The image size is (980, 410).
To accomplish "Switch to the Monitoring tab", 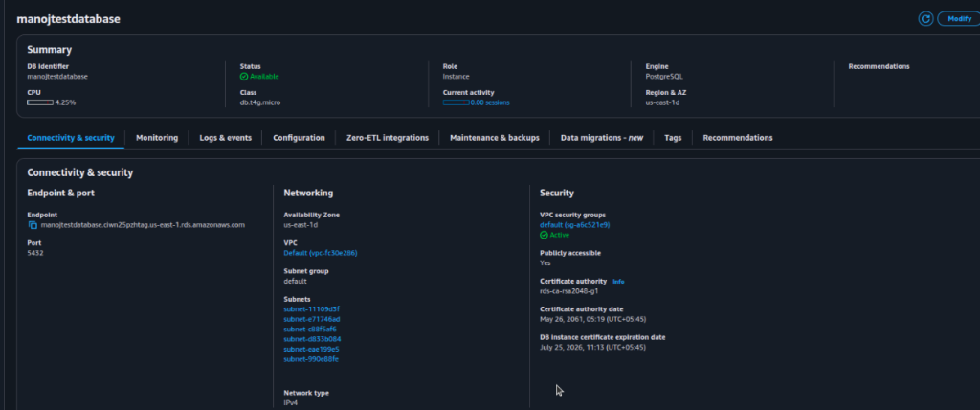I will click(157, 138).
